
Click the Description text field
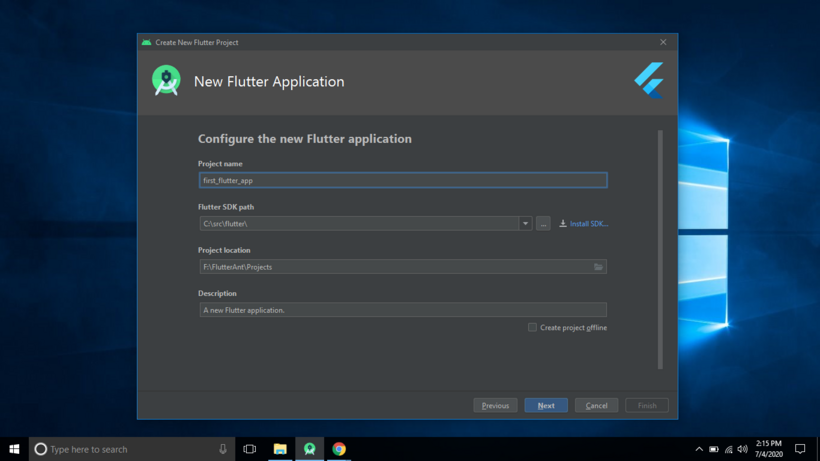(x=402, y=310)
